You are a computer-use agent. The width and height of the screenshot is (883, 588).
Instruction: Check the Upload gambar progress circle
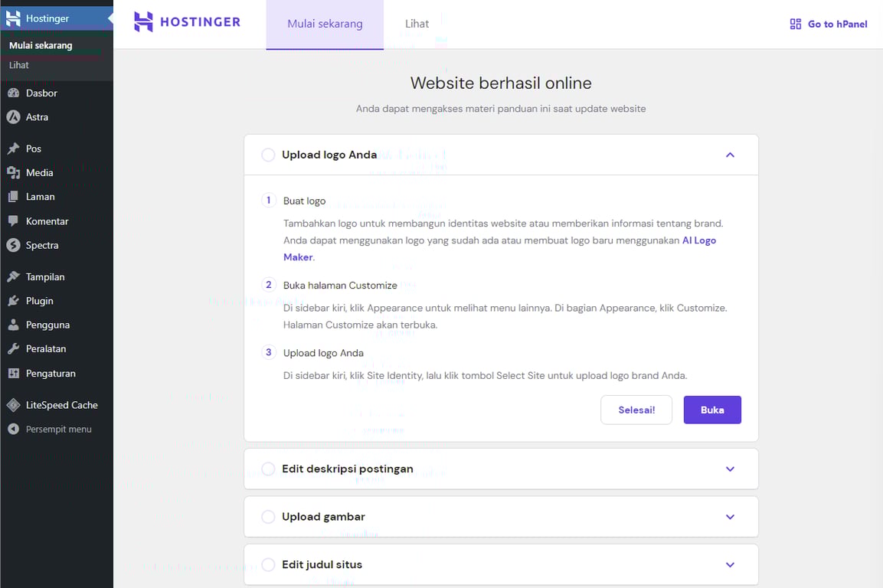268,517
